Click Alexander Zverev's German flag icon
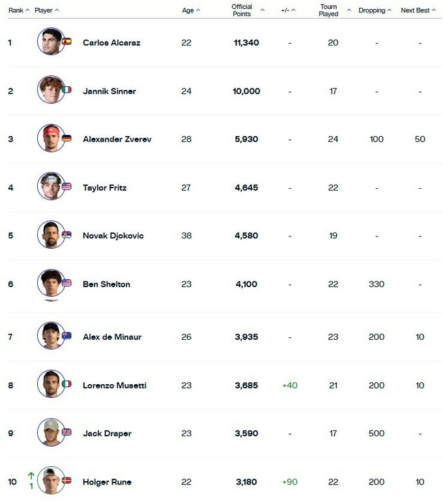443x504 pixels. [x=67, y=139]
